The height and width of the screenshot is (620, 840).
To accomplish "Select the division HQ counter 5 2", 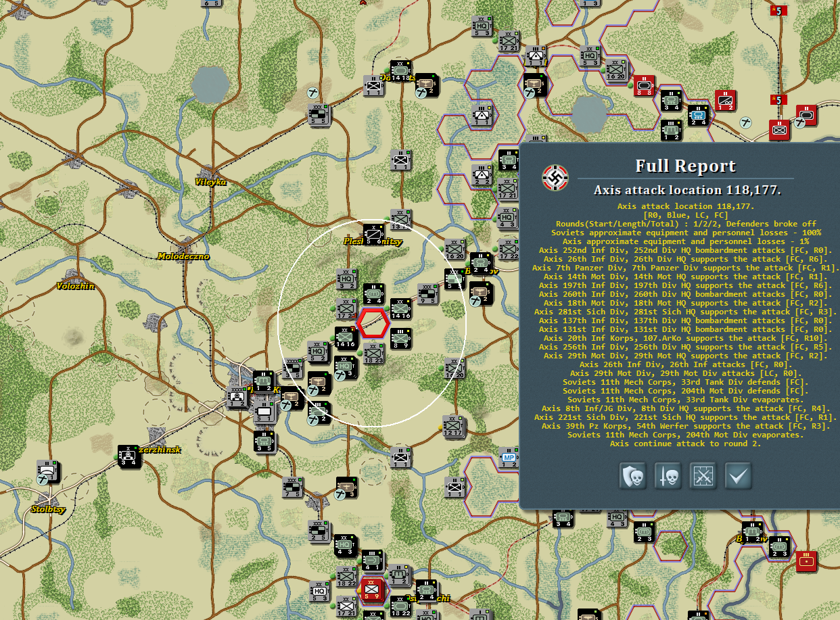I will coord(319,353).
